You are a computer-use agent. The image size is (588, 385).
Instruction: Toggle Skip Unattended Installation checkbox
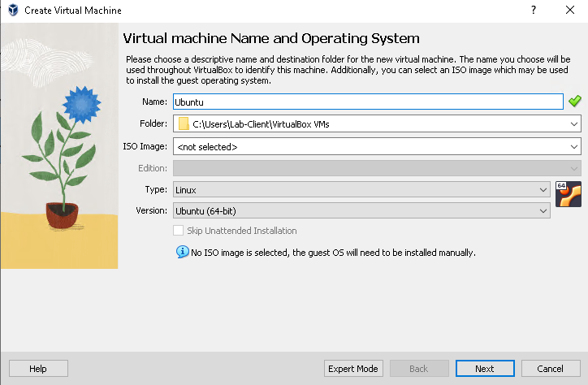click(x=179, y=230)
